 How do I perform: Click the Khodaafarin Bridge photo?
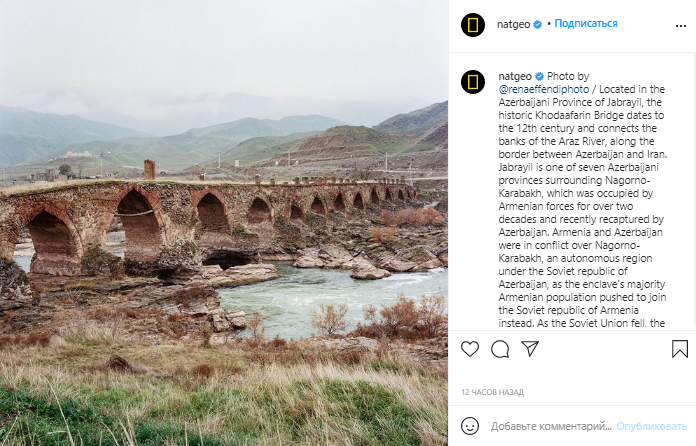pyautogui.click(x=224, y=223)
